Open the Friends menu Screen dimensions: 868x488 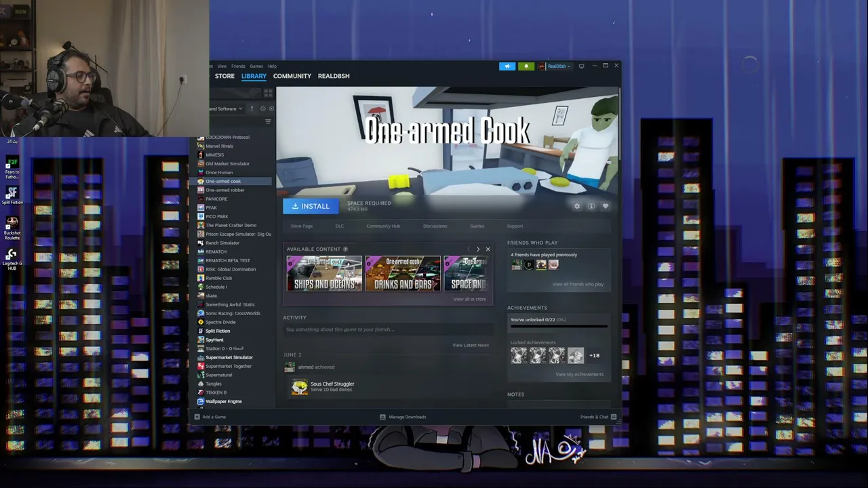(238, 66)
